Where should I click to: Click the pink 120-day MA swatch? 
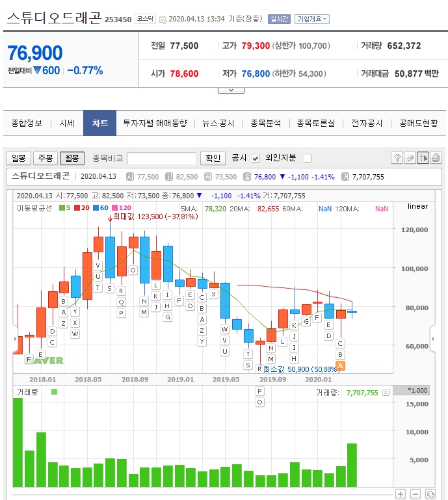pos(114,208)
